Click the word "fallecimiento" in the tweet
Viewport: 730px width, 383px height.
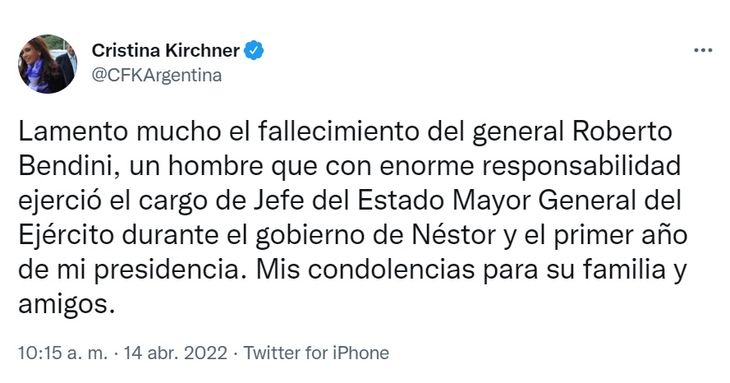click(338, 132)
